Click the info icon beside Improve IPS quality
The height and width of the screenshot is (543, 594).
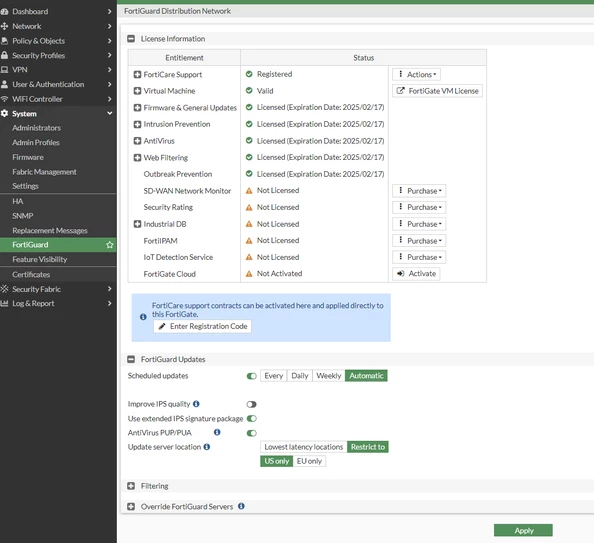[196, 404]
